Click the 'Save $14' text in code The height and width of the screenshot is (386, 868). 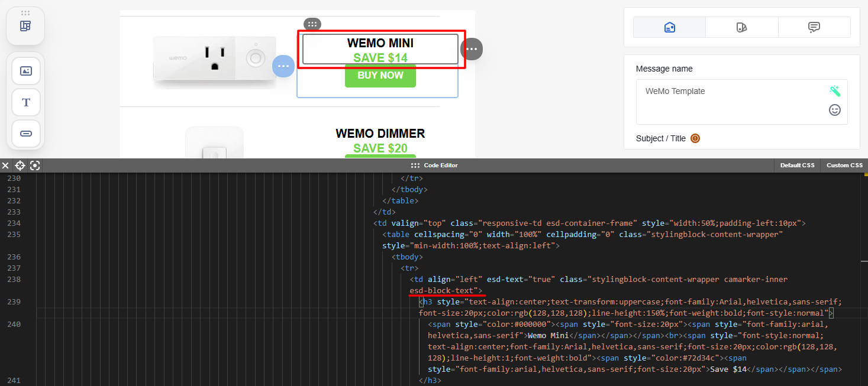tap(729, 369)
